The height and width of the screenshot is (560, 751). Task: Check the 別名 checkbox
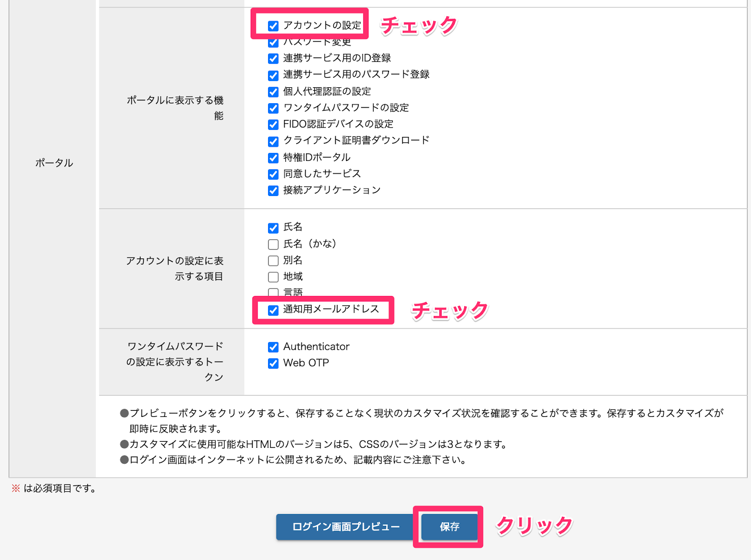pyautogui.click(x=273, y=261)
